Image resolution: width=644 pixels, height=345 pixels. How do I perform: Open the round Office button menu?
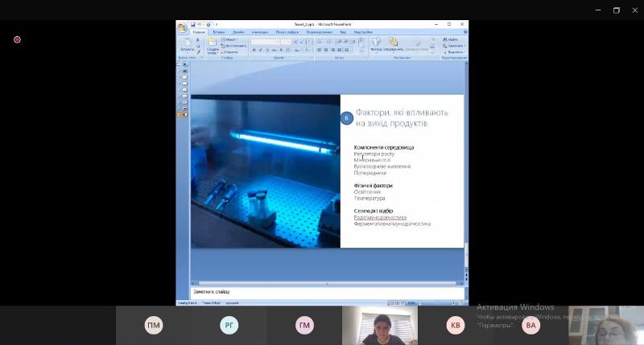click(182, 28)
